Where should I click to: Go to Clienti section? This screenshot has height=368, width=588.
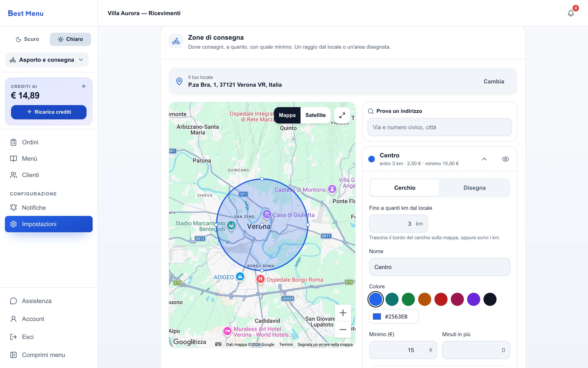pyautogui.click(x=49, y=175)
